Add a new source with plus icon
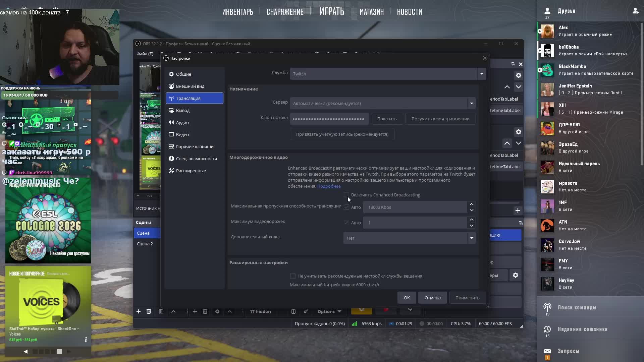The width and height of the screenshot is (644, 362). (195, 311)
